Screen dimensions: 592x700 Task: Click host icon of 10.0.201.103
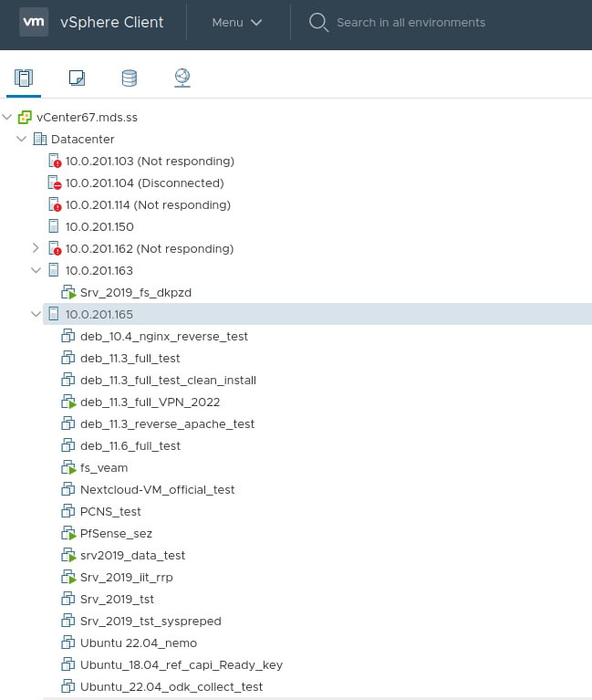[x=55, y=161]
